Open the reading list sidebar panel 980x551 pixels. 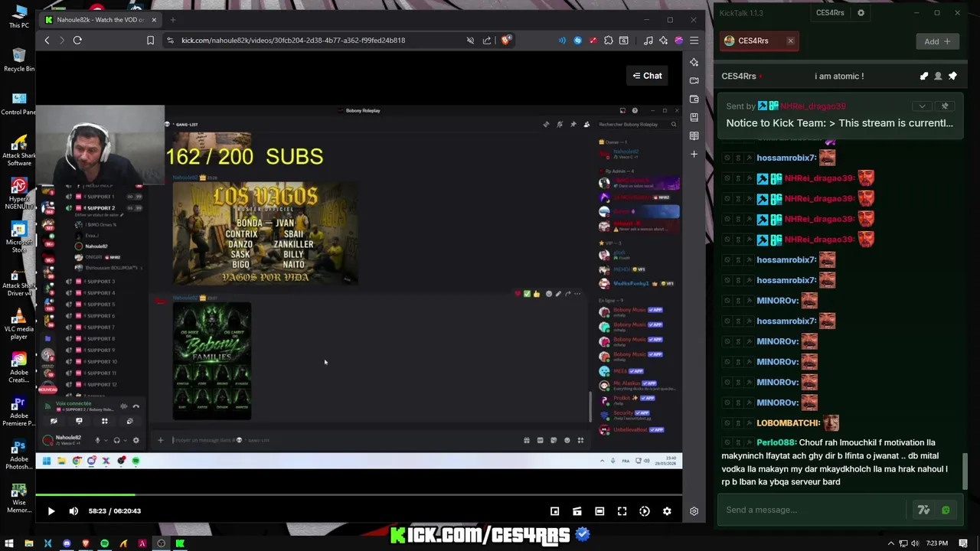pos(694,135)
